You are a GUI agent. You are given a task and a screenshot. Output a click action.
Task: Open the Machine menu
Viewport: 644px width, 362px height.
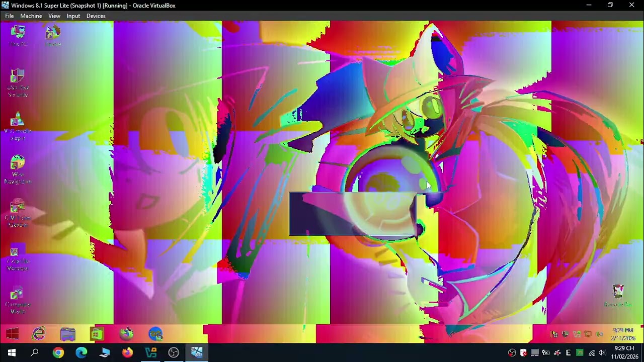31,16
